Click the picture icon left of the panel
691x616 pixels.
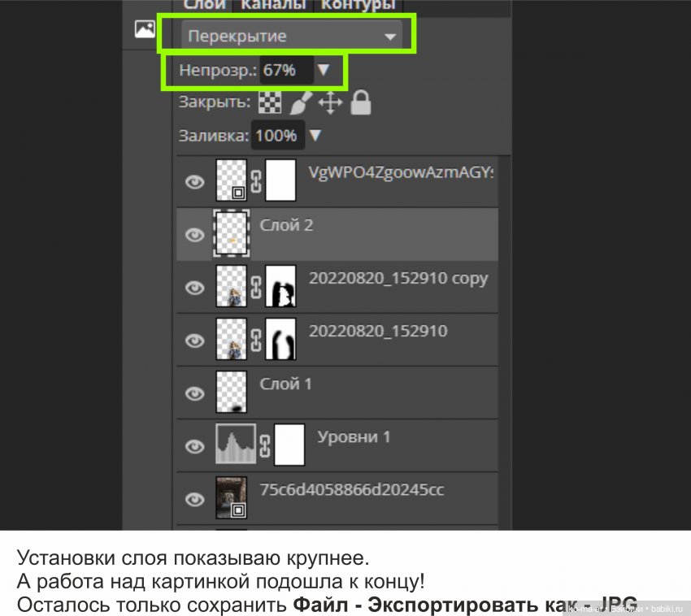[145, 29]
